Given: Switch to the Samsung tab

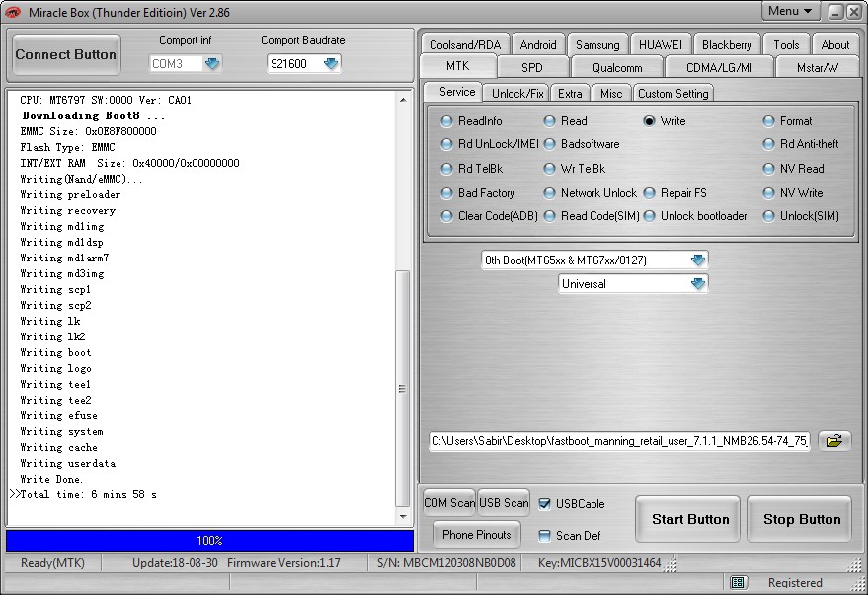Looking at the screenshot, I should pyautogui.click(x=597, y=44).
